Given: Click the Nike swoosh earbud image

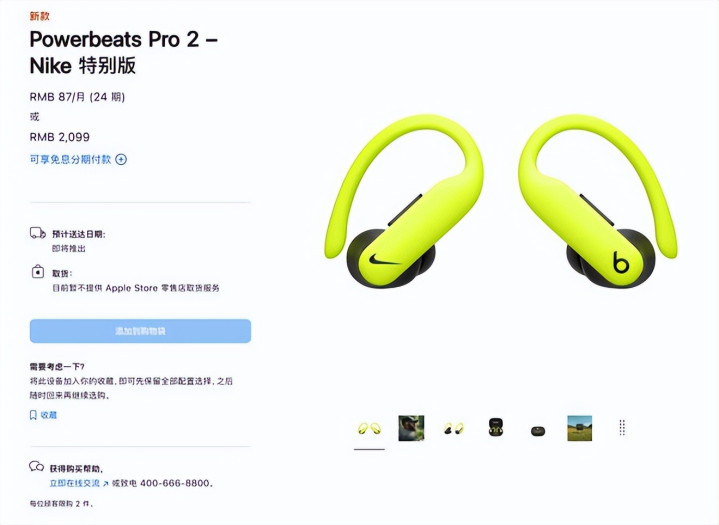Looking at the screenshot, I should (x=404, y=202).
